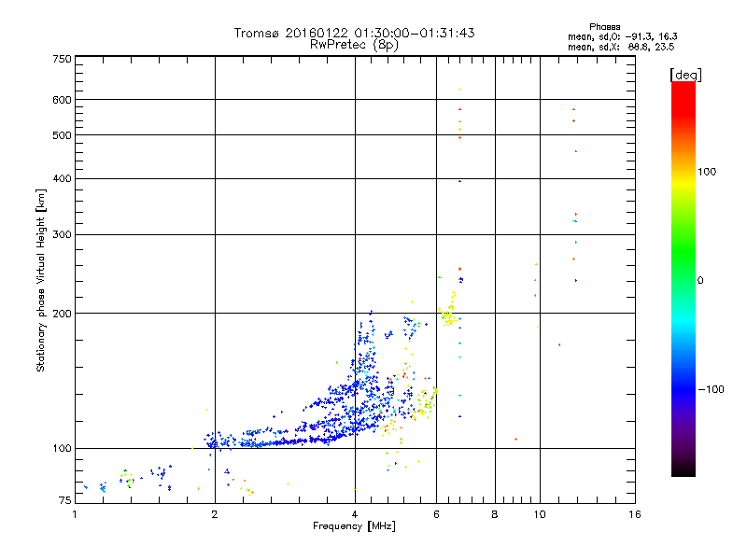Select the 'mean, sd,X: 88.8, 23.5' line

pyautogui.click(x=621, y=47)
